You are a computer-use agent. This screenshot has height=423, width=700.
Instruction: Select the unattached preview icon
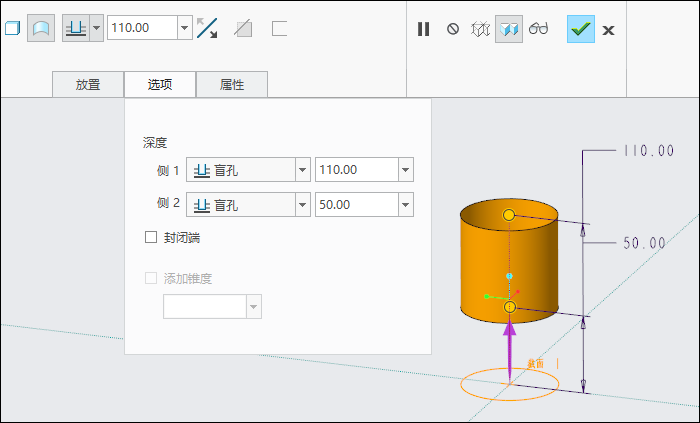pyautogui.click(x=480, y=29)
